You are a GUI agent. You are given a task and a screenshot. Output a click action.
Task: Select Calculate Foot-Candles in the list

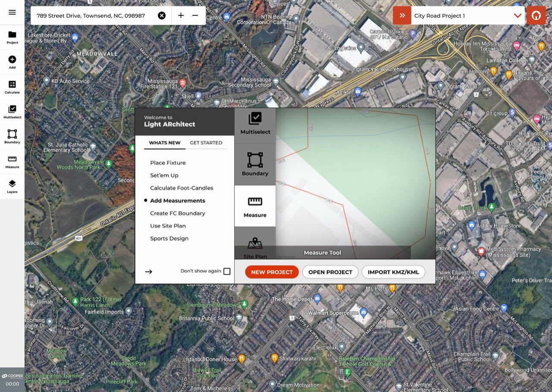(x=182, y=188)
